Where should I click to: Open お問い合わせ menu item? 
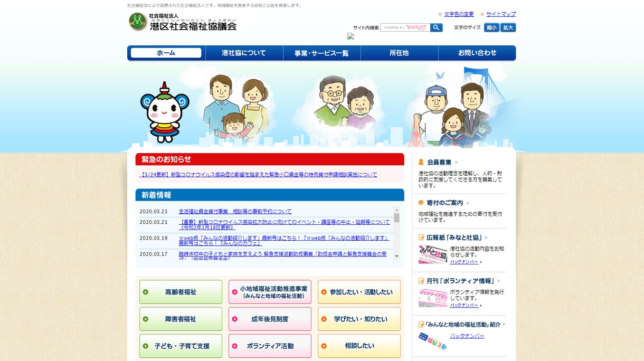(x=477, y=53)
